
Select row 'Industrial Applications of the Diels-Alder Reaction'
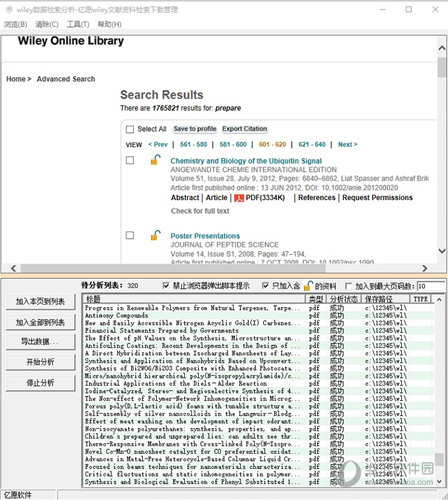coord(258,383)
